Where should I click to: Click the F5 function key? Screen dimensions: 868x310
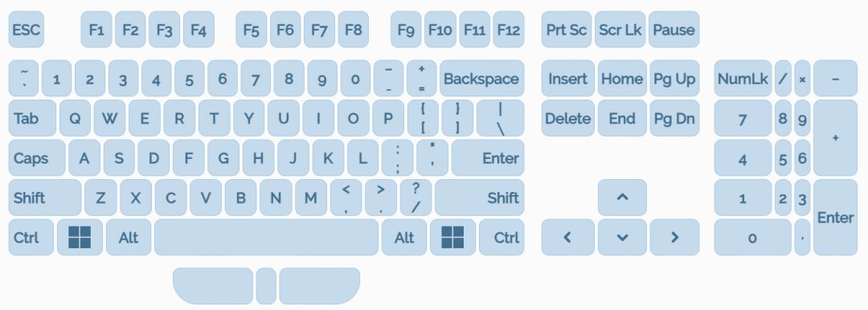(x=252, y=30)
